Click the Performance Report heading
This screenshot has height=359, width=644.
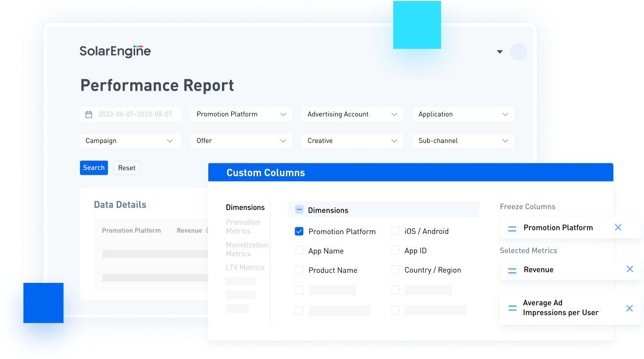pyautogui.click(x=157, y=86)
